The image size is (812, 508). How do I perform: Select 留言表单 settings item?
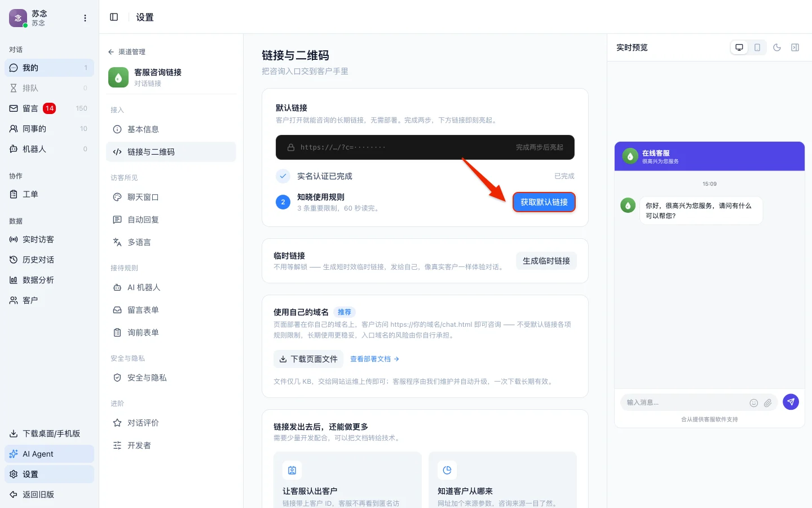tap(171, 310)
